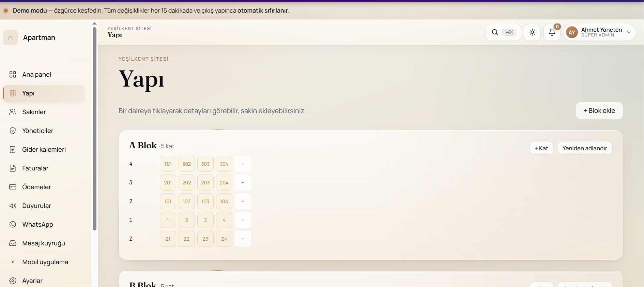Screen dimensions: 644x287
Task: Expand Ahmet Yöneten account menu chevron
Action: click(629, 32)
